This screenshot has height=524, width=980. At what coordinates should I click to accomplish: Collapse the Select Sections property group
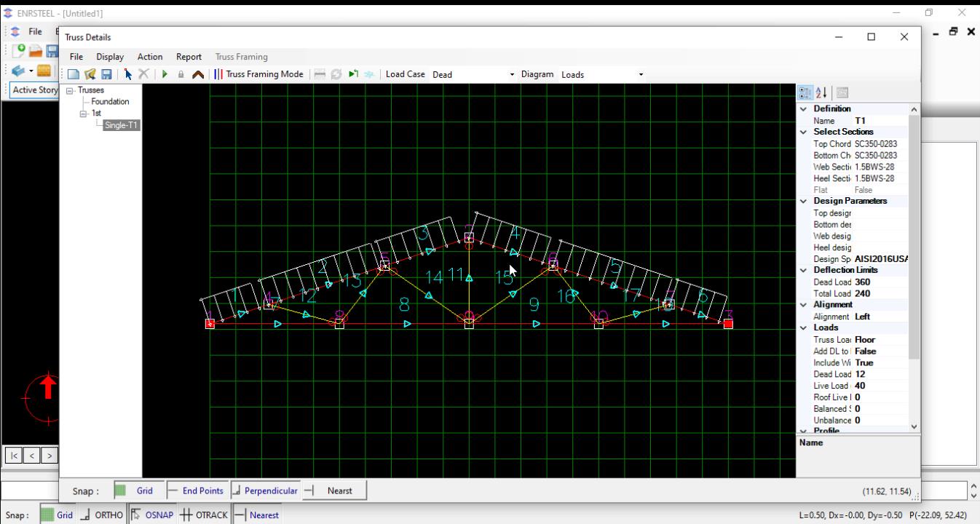(804, 132)
